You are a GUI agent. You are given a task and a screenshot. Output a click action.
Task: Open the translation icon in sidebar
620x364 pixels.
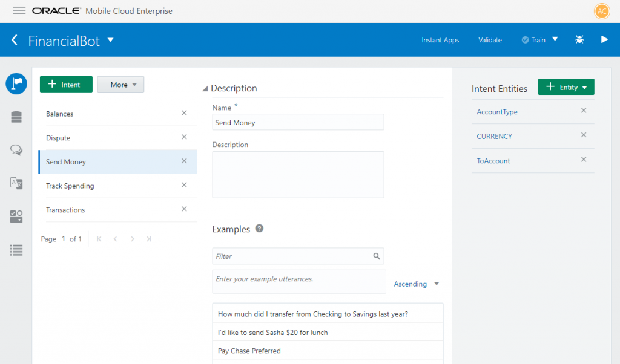(x=16, y=183)
